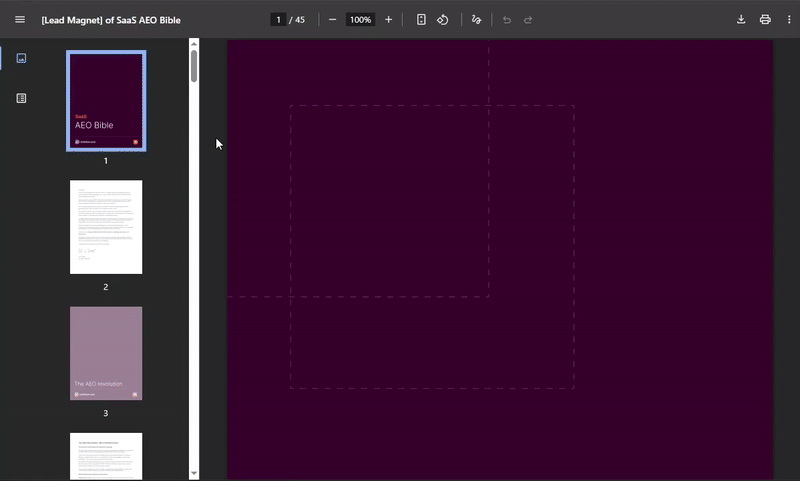
Task: Open the page 2 thumbnail
Action: (106, 227)
